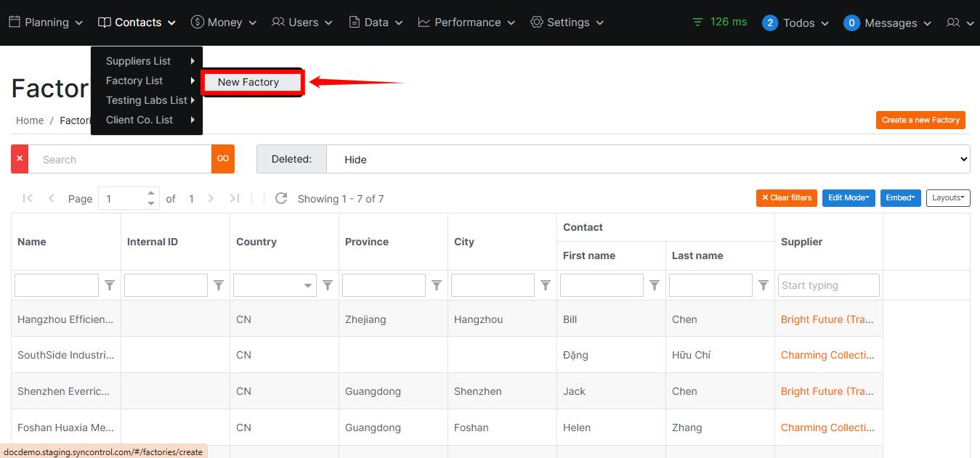Viewport: 980px width, 458px height.
Task: Go to the first page arrow icon
Action: coord(28,198)
